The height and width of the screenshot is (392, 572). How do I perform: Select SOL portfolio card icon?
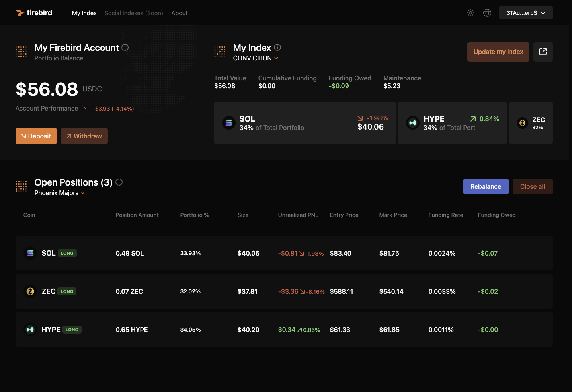[x=229, y=123]
